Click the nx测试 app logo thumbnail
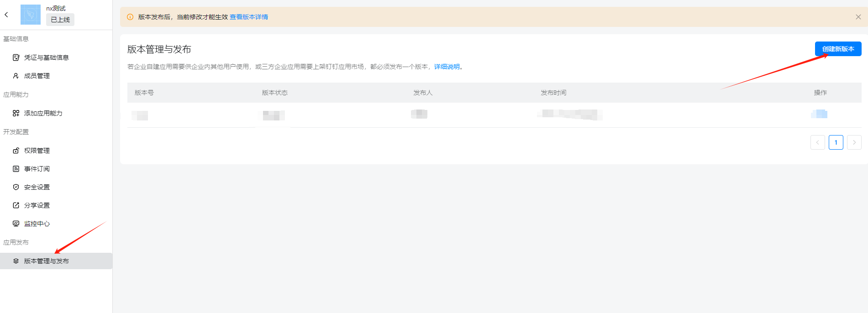This screenshot has width=868, height=313. tap(31, 15)
